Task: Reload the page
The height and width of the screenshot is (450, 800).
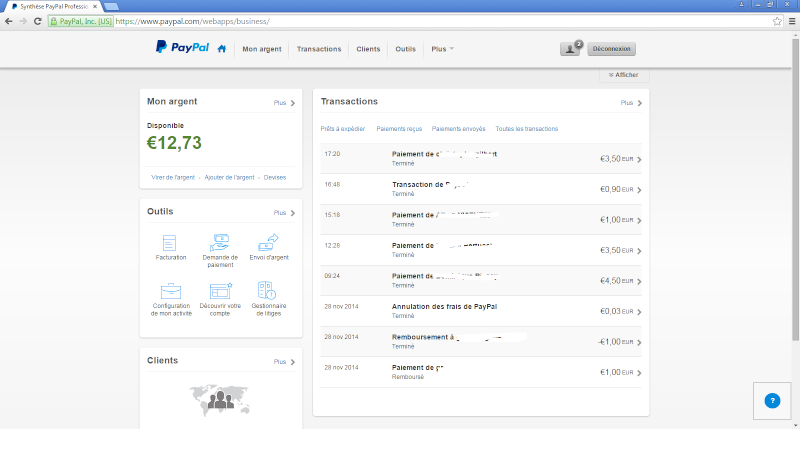Action: coord(37,21)
